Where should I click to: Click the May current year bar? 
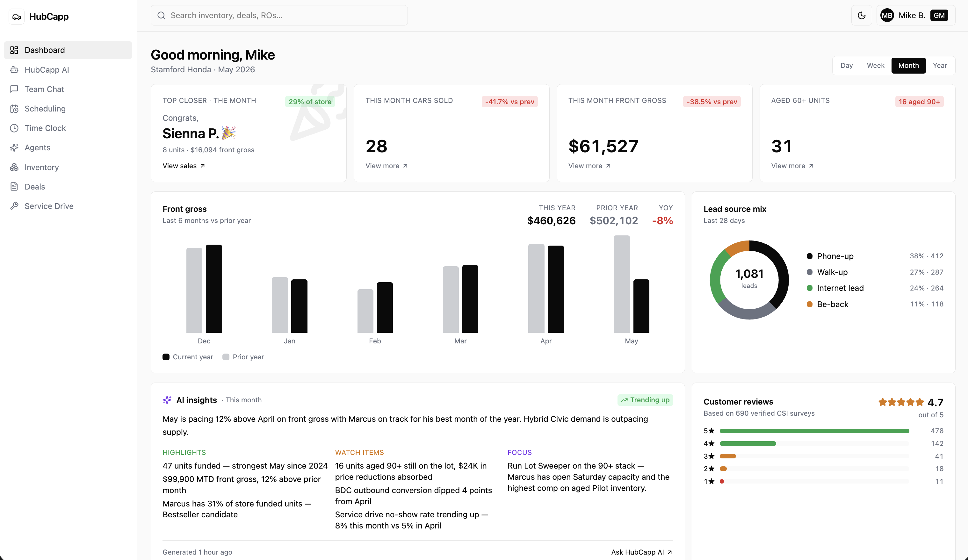click(641, 306)
